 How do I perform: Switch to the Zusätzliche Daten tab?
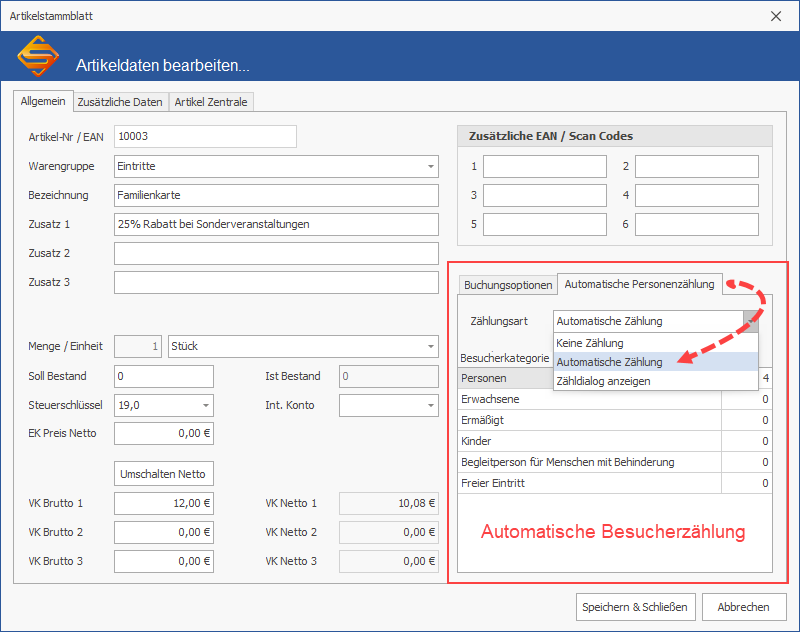tap(120, 102)
